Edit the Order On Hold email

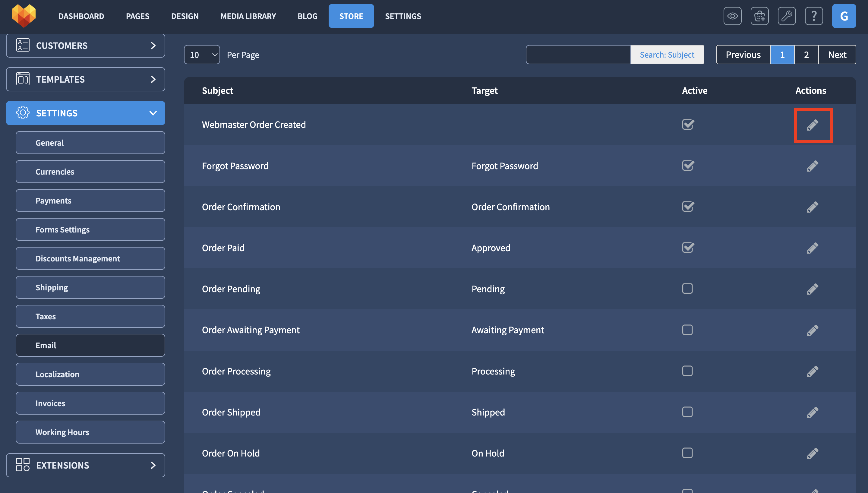click(x=813, y=453)
